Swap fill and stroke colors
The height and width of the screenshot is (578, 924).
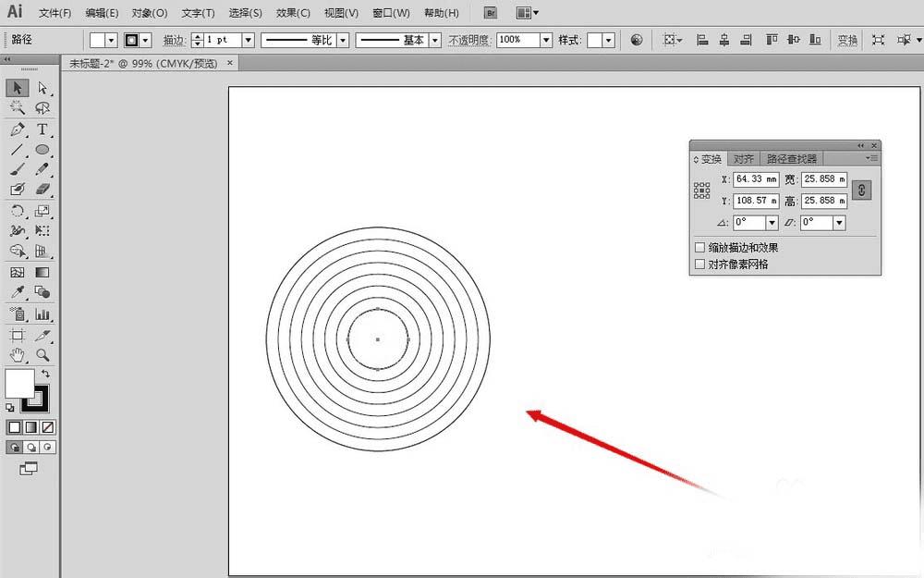(x=45, y=374)
